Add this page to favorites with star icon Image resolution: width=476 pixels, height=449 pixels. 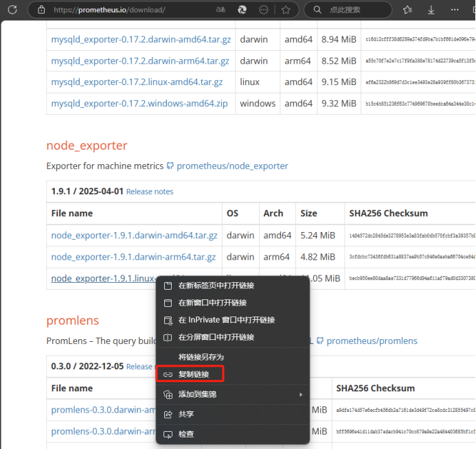(286, 10)
